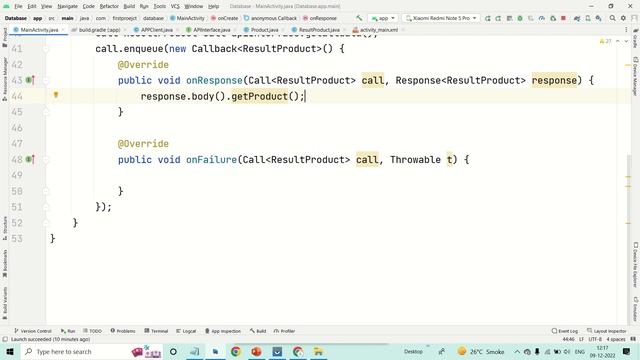Open the Device Manager toolbar icon
This screenshot has width=640, height=360.
click(588, 18)
